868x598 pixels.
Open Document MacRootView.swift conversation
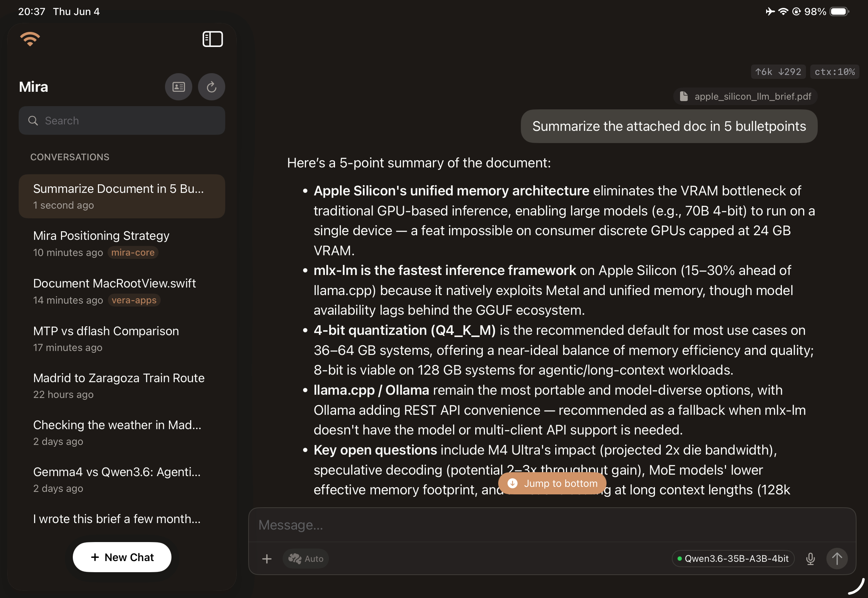click(x=122, y=291)
